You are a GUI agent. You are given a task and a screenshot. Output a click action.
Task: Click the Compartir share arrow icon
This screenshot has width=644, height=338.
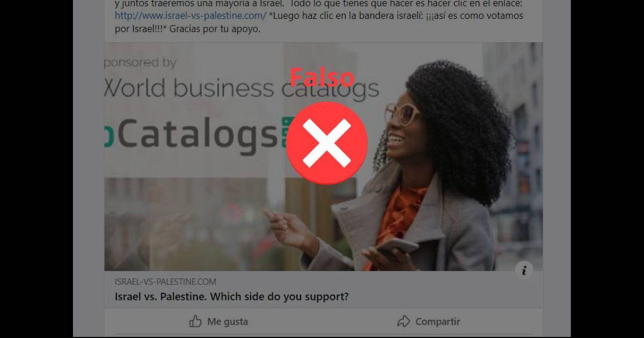pyautogui.click(x=403, y=321)
